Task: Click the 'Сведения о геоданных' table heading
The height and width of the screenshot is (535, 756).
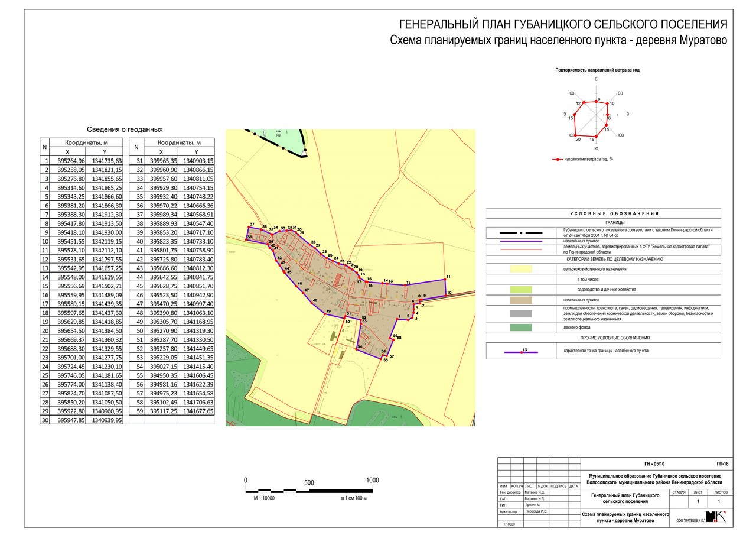Action: (125, 129)
